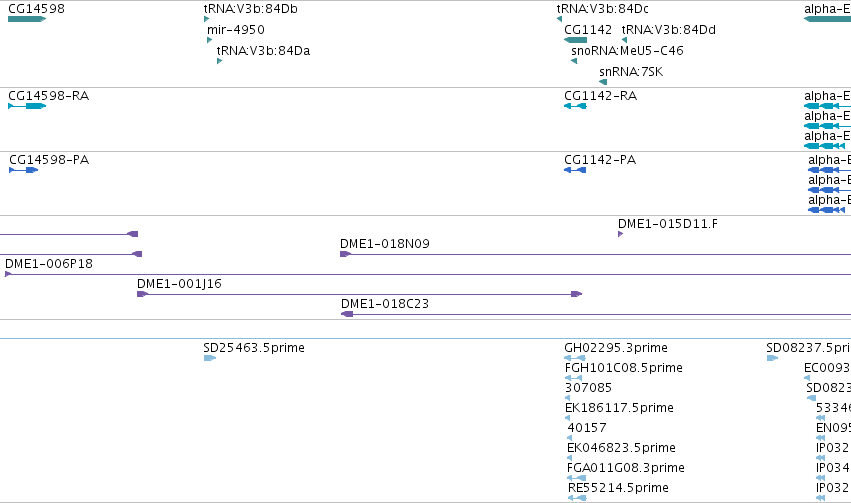Select the snRNA:7SK feature marker

tap(603, 82)
